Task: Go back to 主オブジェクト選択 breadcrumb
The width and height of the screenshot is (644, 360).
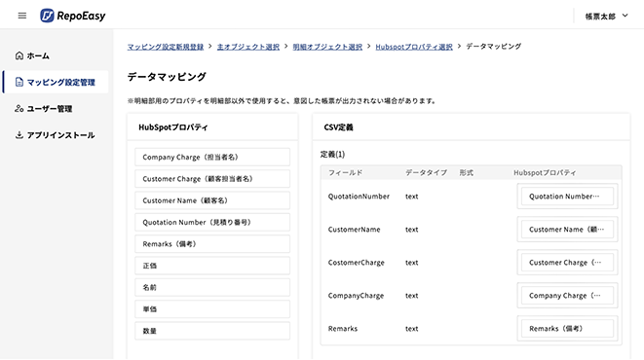Action: (x=248, y=47)
